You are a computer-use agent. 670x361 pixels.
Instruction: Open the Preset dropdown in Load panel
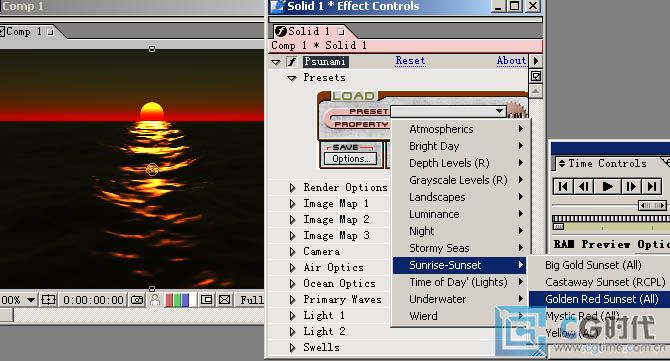[x=448, y=112]
